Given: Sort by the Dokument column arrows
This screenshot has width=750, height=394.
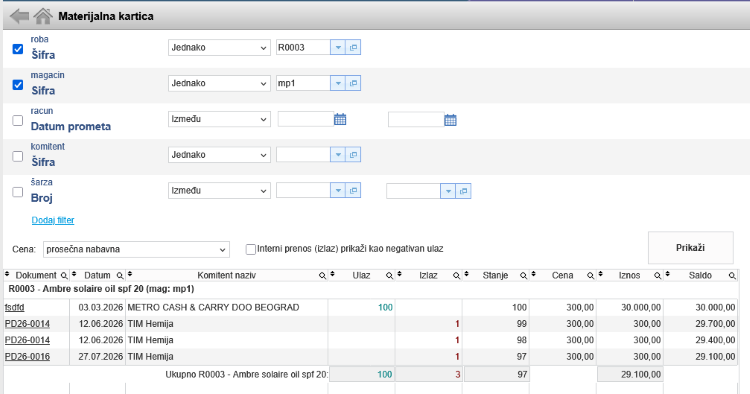Looking at the screenshot, I should point(7,274).
